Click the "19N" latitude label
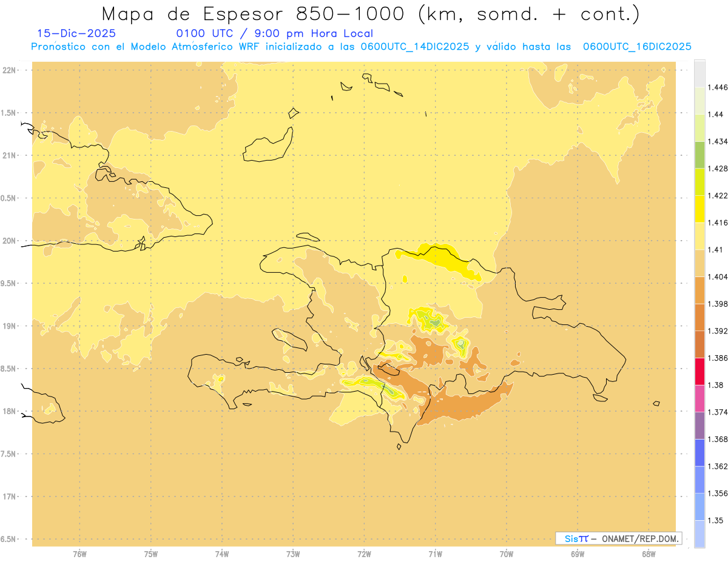The image size is (728, 562). point(8,326)
